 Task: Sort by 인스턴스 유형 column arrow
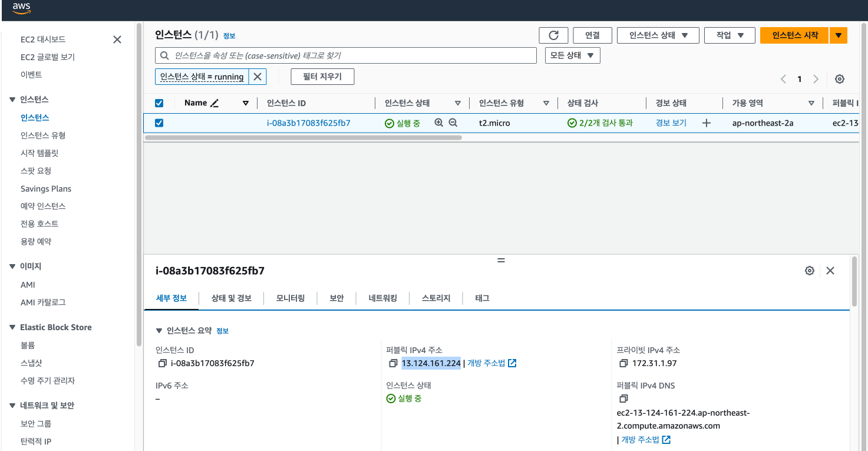(546, 103)
